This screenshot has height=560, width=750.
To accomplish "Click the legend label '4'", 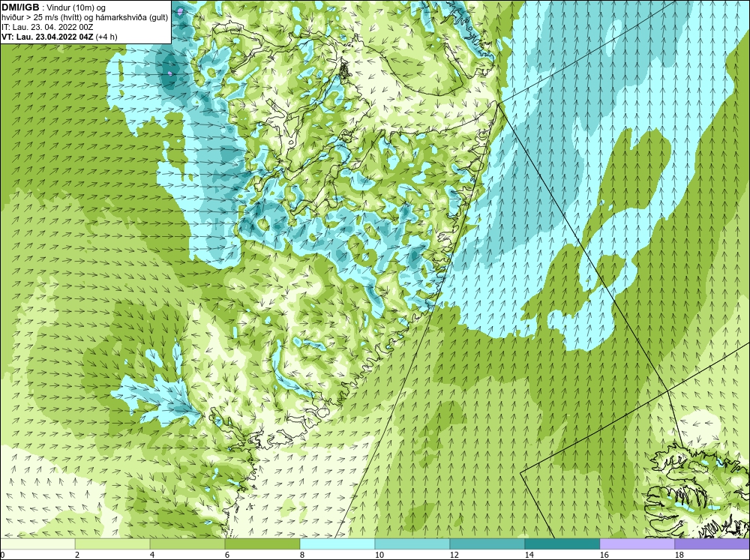I will (x=152, y=555).
